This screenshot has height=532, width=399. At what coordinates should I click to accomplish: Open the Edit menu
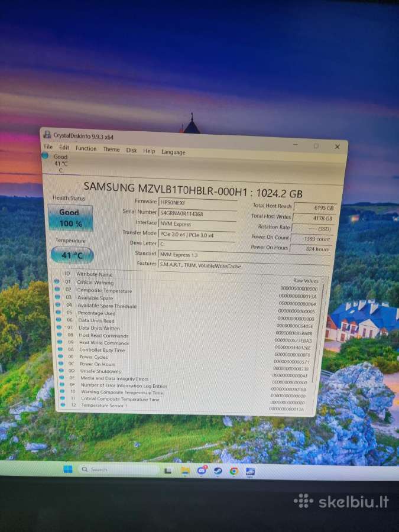point(64,147)
